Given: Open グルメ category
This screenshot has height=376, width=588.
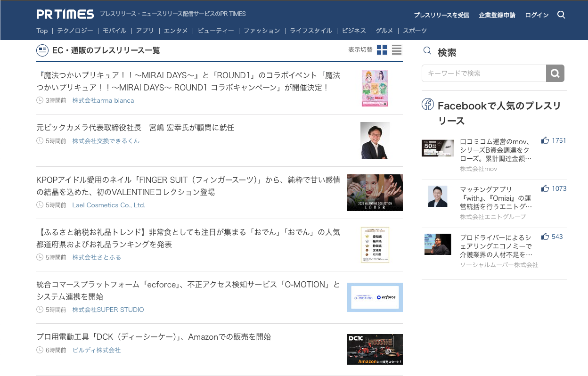Looking at the screenshot, I should [x=384, y=31].
